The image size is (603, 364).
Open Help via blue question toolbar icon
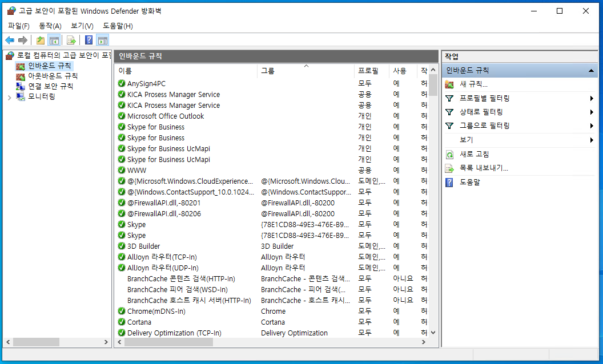pyautogui.click(x=89, y=40)
